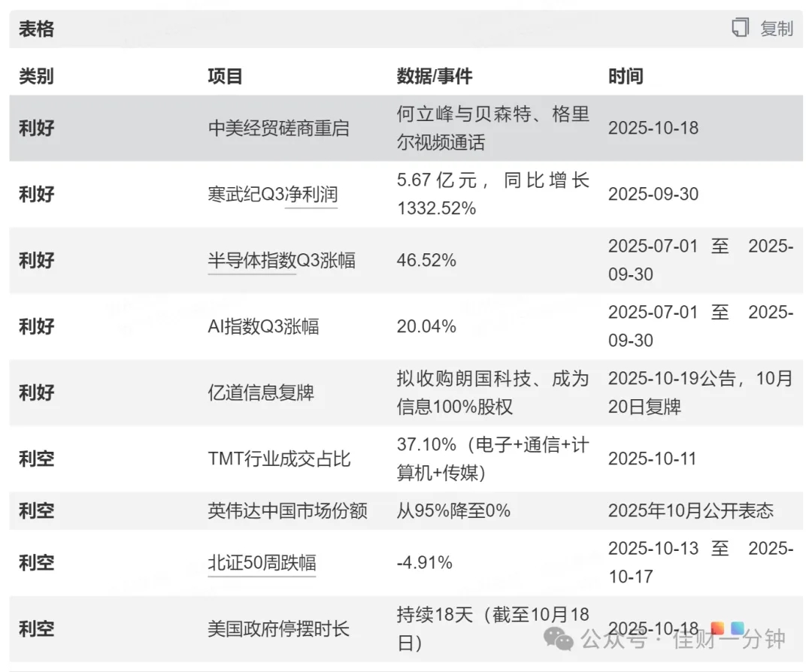Click the 2025-10-11 date cell
Screen dimensions: 812x672
click(652, 459)
